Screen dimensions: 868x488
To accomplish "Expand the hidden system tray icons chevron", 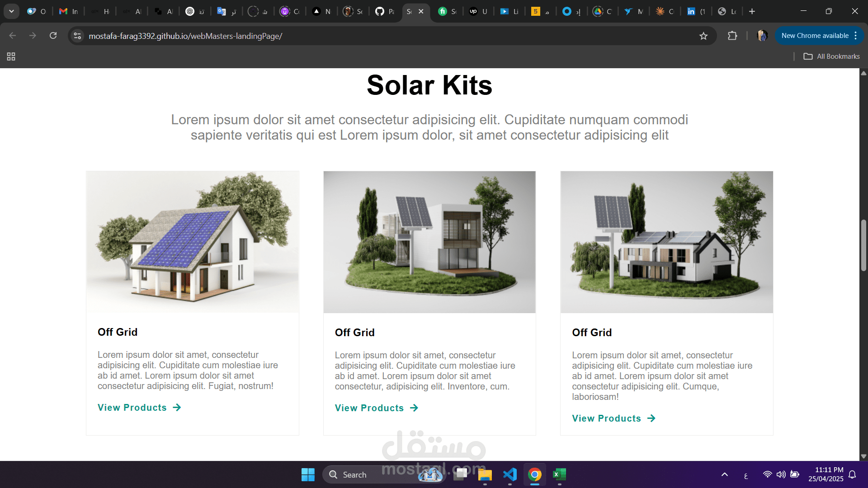I will click(724, 474).
